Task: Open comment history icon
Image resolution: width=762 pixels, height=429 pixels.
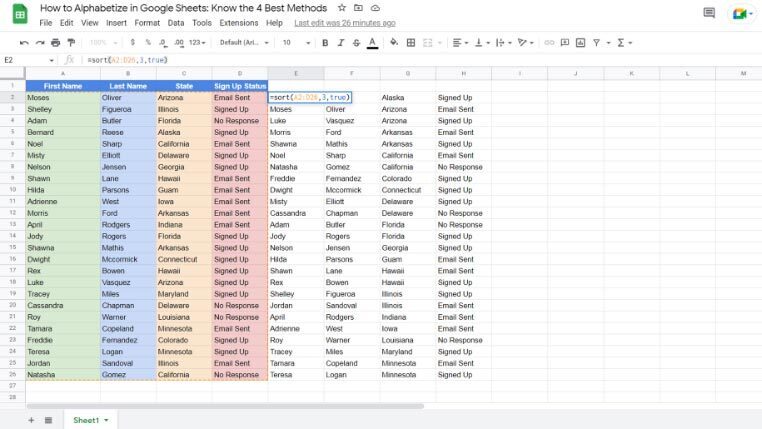Action: 709,13
